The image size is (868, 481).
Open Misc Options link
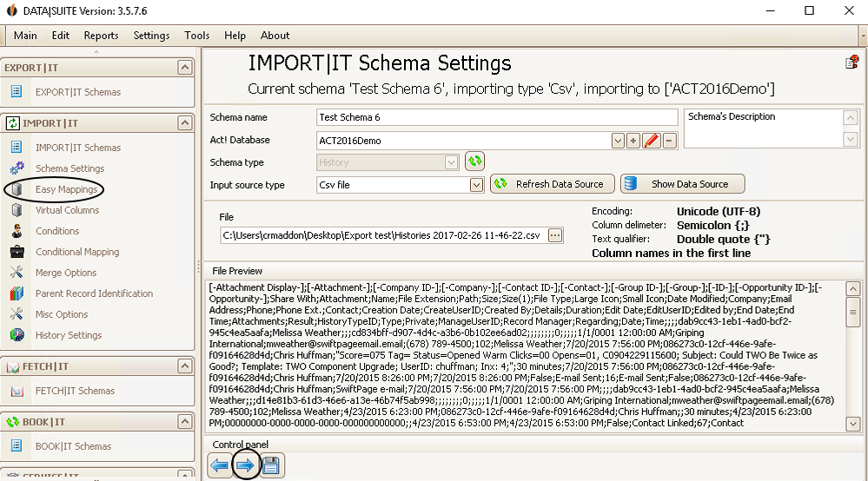[x=62, y=314]
